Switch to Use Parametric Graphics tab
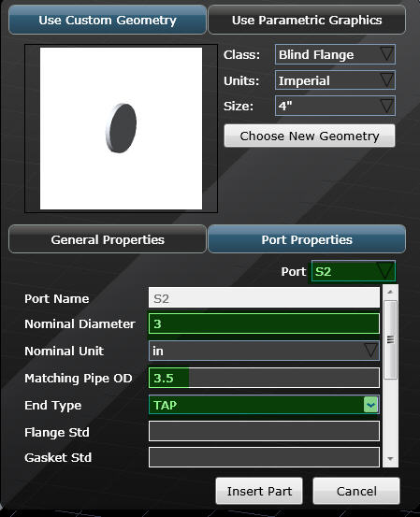 click(x=307, y=21)
